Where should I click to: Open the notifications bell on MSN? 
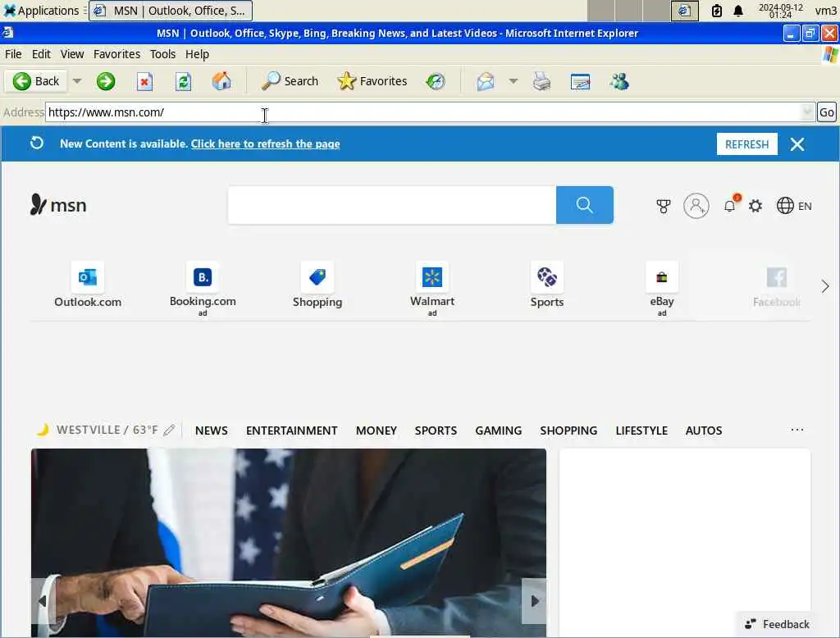pos(729,206)
